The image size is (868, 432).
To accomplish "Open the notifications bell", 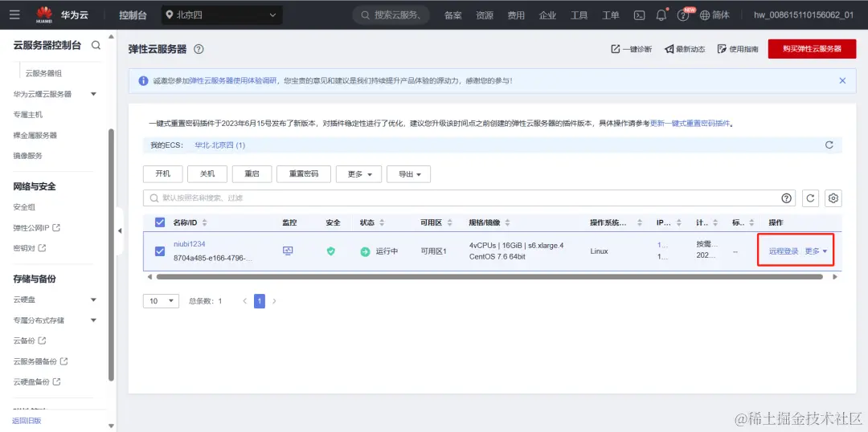I will tap(661, 15).
